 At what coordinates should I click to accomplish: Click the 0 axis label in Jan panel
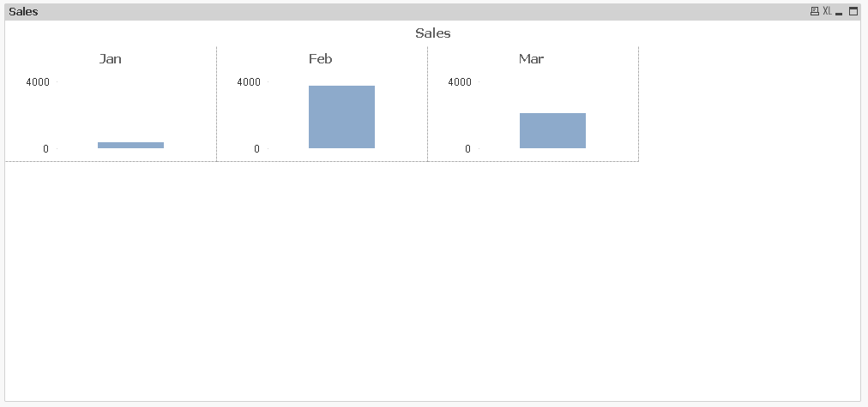coord(46,149)
